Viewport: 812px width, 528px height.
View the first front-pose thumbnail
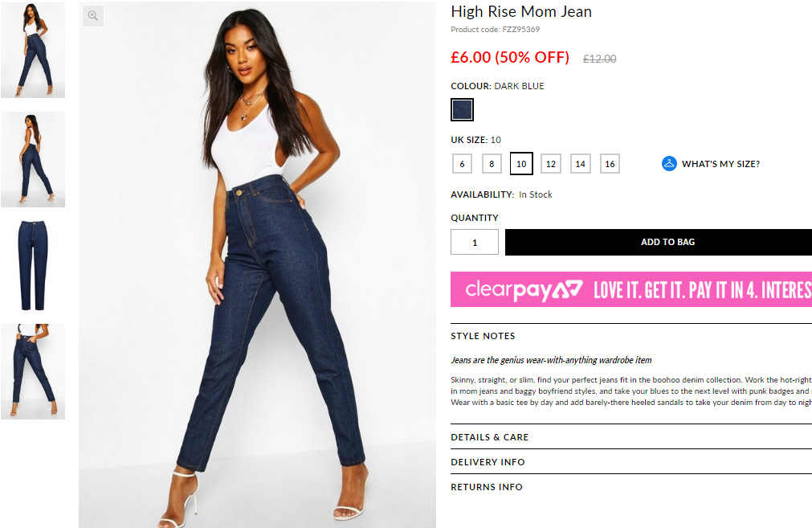point(33,51)
